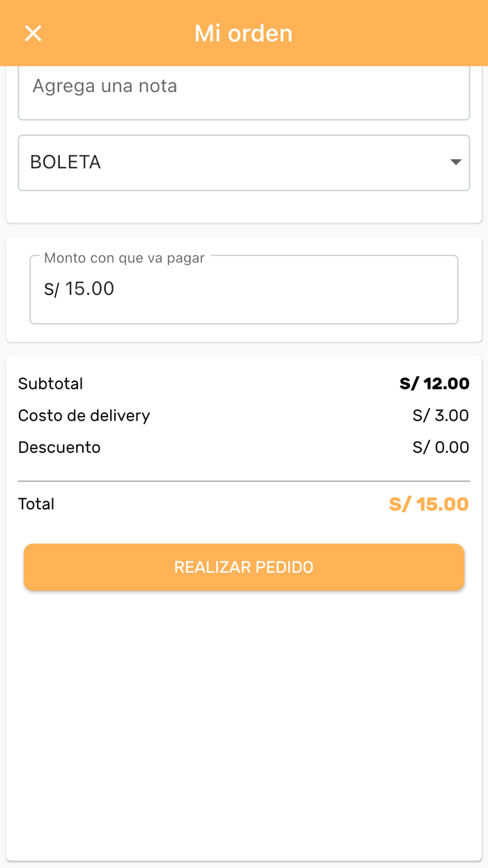488x868 pixels.
Task: Click the Subtotal label
Action: click(50, 384)
